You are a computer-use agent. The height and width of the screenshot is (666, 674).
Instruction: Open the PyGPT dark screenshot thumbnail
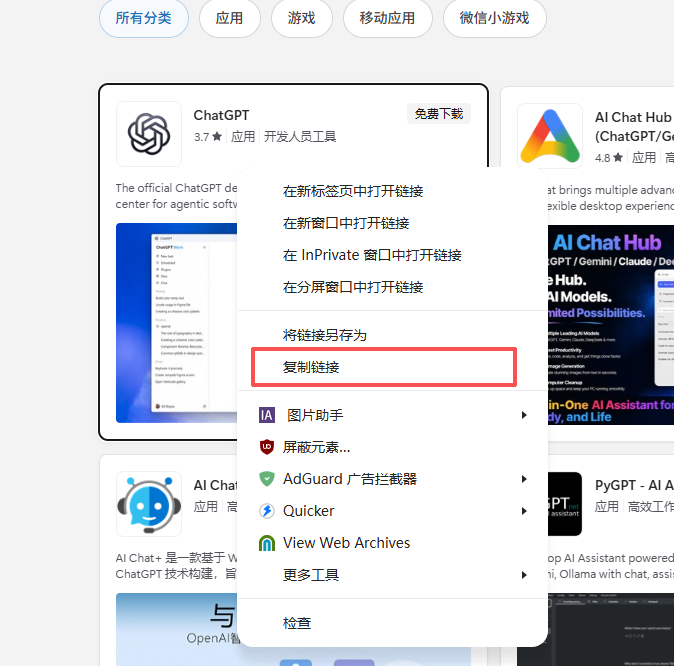611,629
